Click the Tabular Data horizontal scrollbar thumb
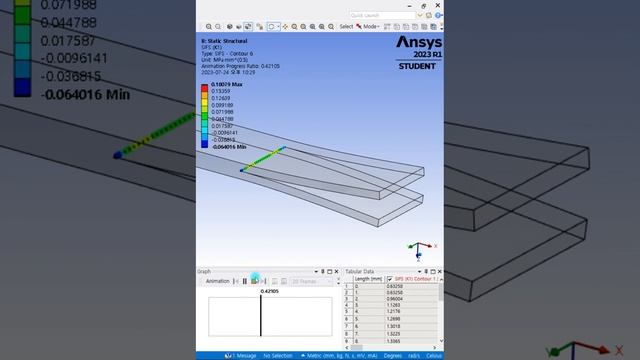 point(356,348)
